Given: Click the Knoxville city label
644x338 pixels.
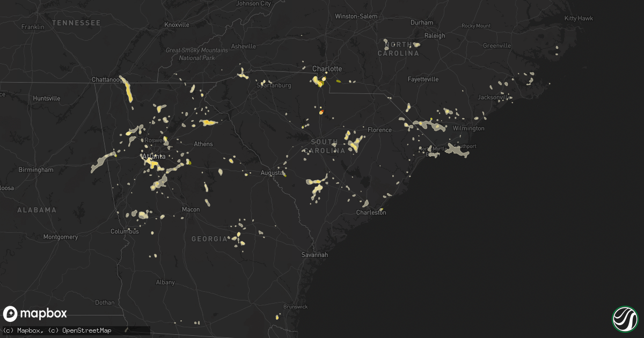Looking at the screenshot, I should click(x=177, y=25).
